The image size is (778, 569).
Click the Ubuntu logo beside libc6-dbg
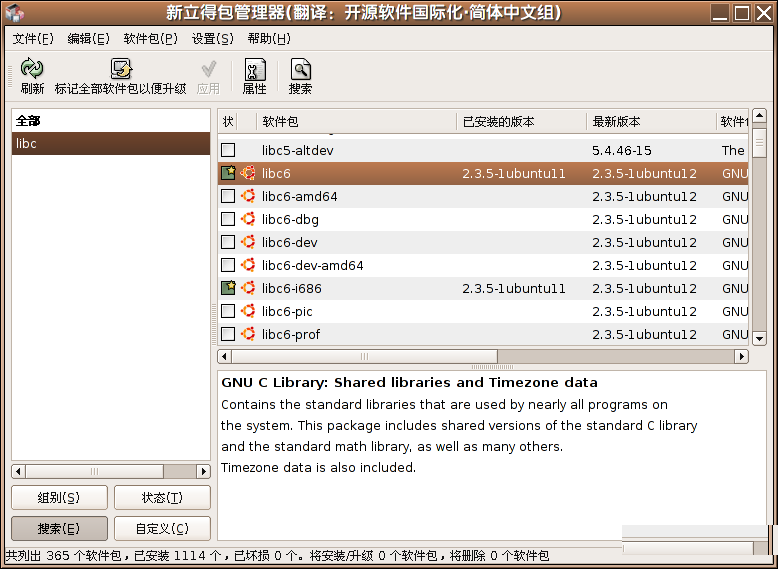pos(248,219)
